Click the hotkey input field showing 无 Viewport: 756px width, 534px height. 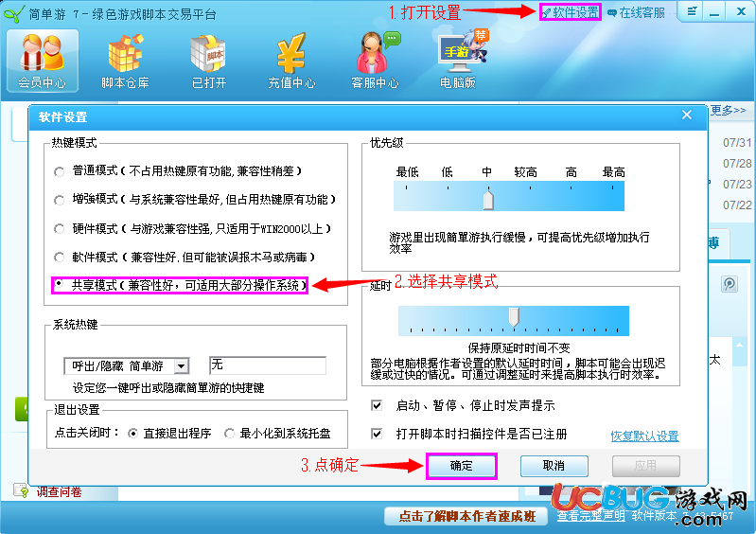pos(268,365)
